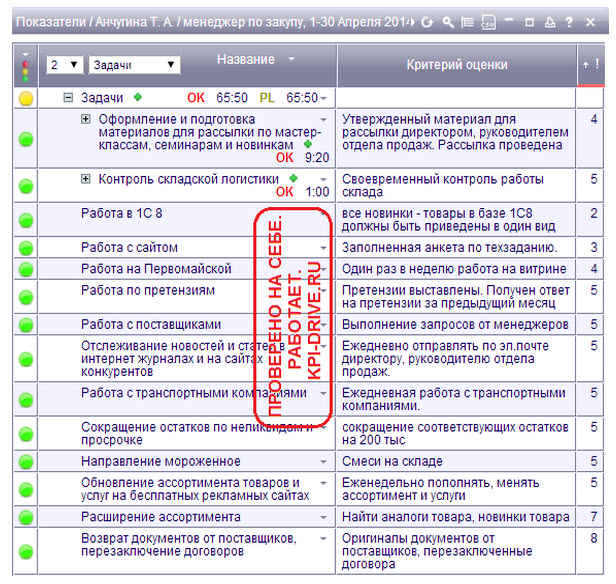616x584 pixels.
Task: Click green diamond icon next to Задачи
Action: click(138, 97)
